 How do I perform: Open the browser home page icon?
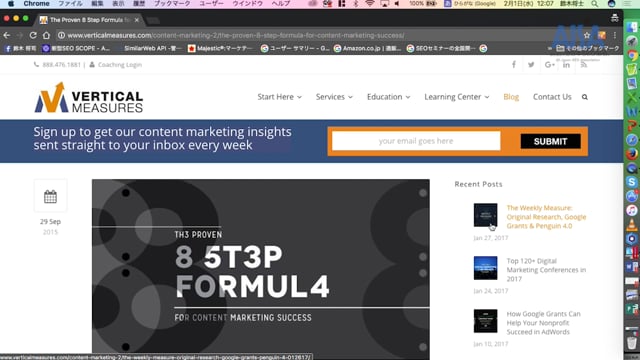pyautogui.click(x=47, y=36)
